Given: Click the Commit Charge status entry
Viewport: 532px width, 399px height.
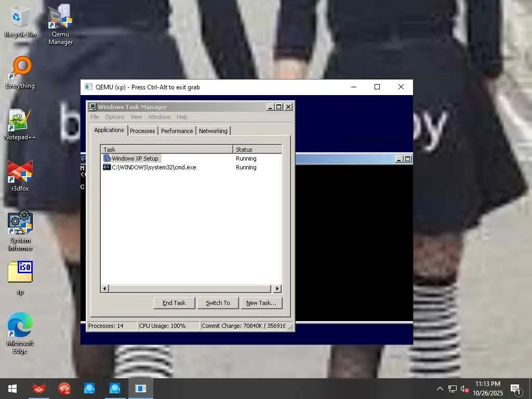Looking at the screenshot, I should click(243, 326).
